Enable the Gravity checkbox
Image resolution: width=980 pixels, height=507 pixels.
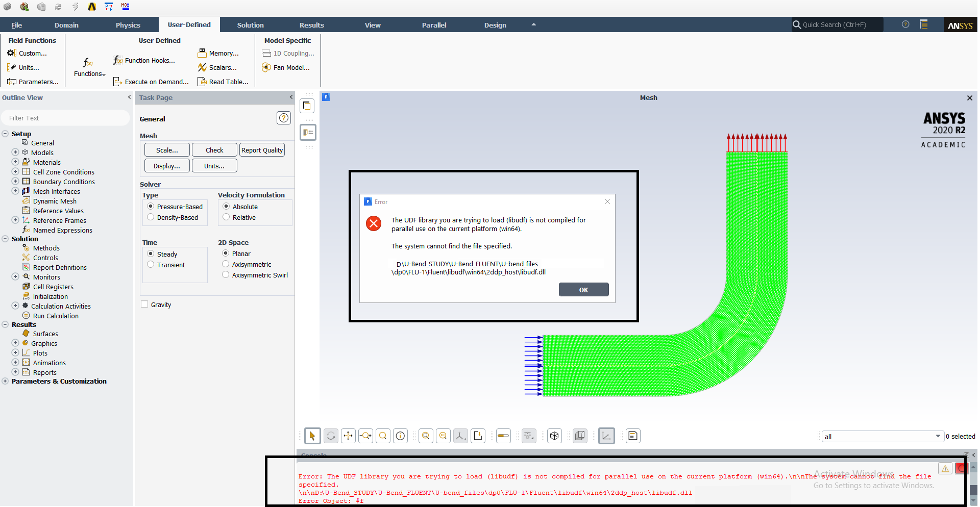(x=144, y=304)
